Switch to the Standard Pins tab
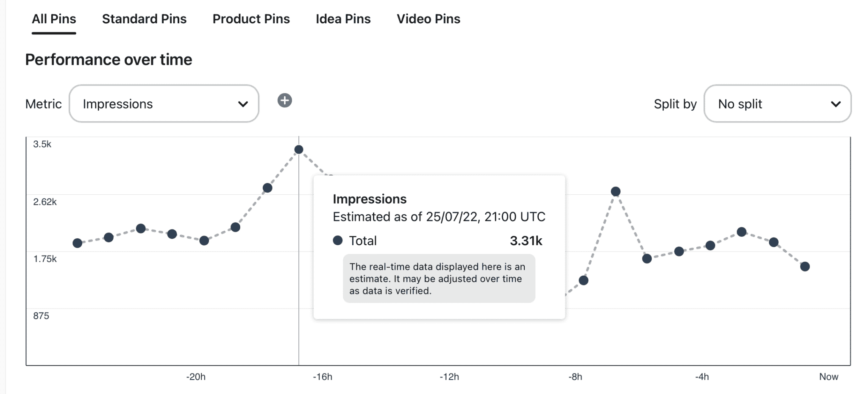Image resolution: width=868 pixels, height=394 pixels. pos(144,19)
